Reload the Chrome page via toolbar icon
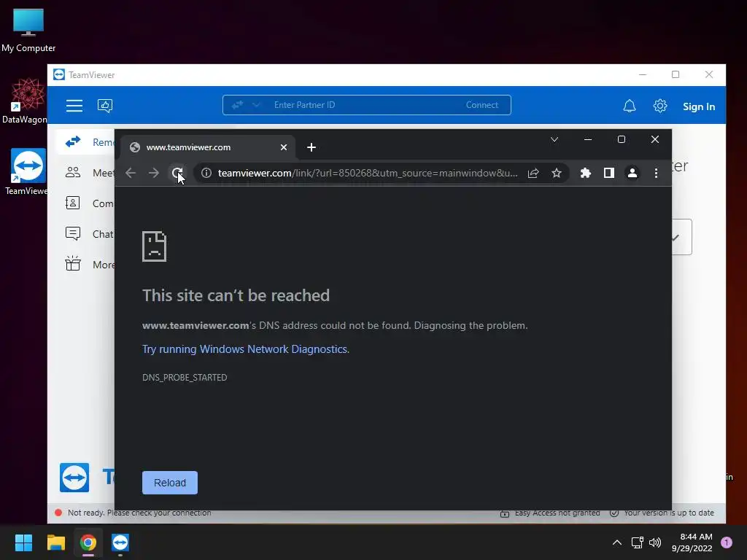Viewport: 747px width, 560px height. coord(177,173)
